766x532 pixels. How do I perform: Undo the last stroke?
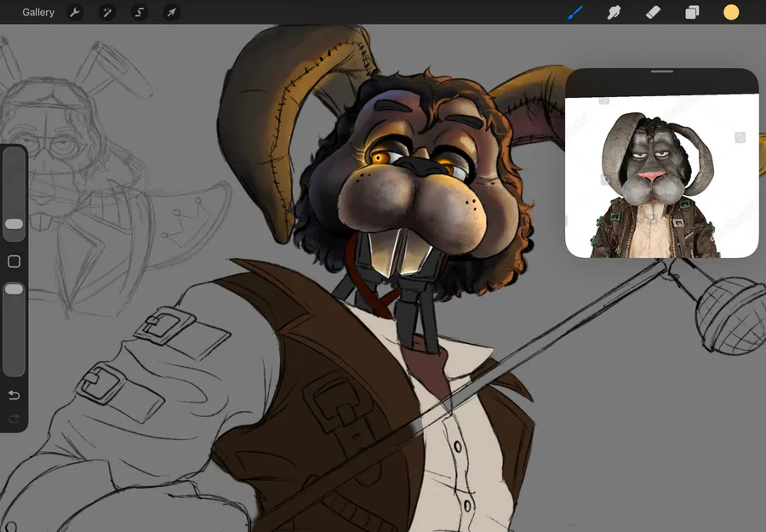(14, 395)
